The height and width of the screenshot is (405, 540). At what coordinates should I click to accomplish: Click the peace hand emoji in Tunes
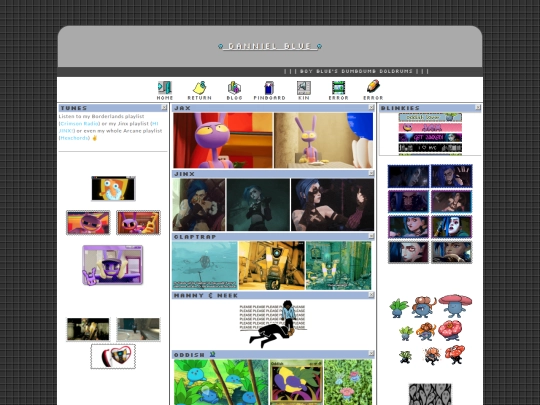point(95,138)
